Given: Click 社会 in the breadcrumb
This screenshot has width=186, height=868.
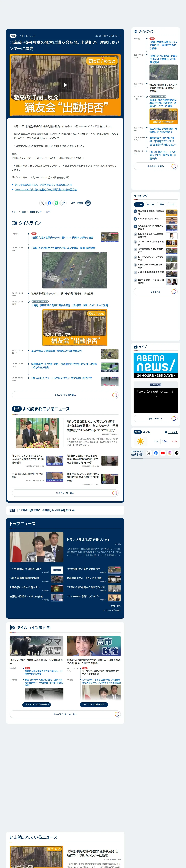Looking at the screenshot, I should (x=24, y=212).
